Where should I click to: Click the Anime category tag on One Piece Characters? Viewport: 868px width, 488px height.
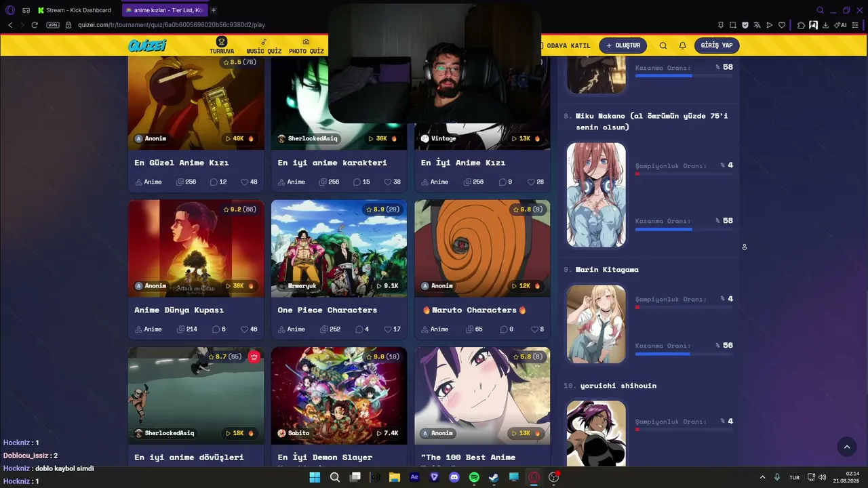tap(292, 329)
